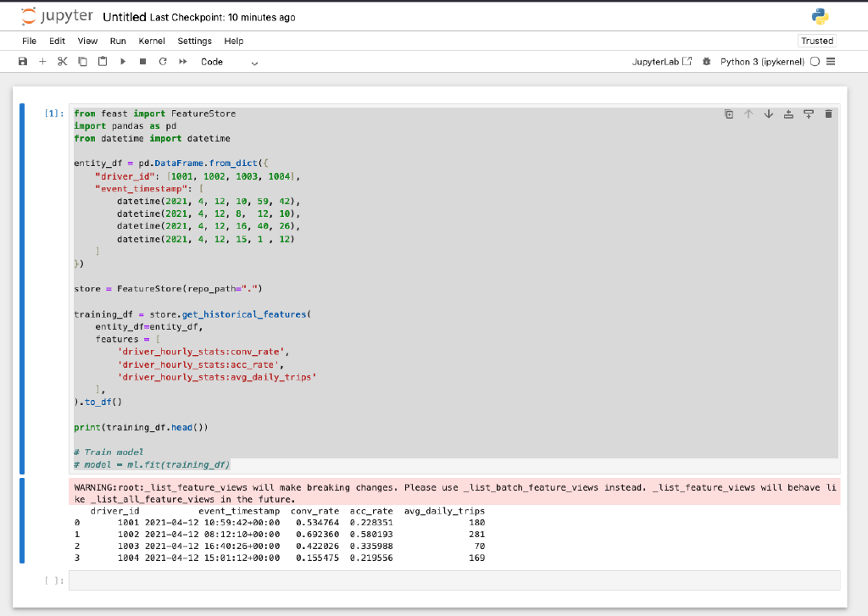Insert a cell below via cell toolbar icon
The height and width of the screenshot is (616, 868).
[808, 114]
